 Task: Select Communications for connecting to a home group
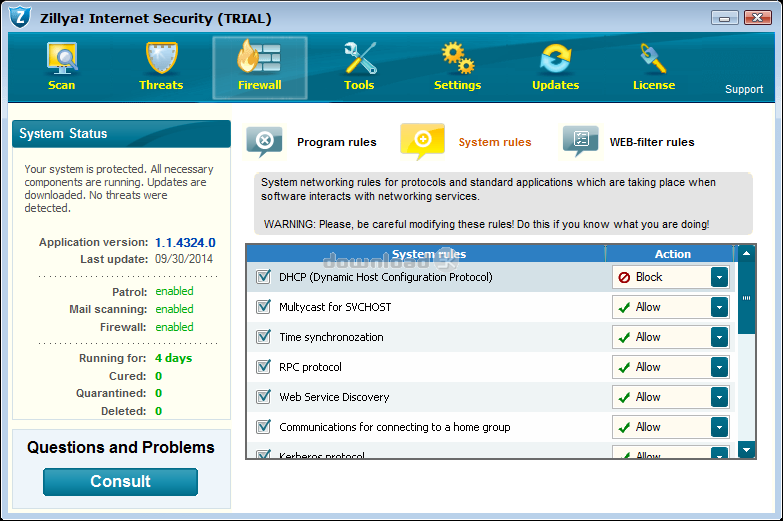pos(394,427)
